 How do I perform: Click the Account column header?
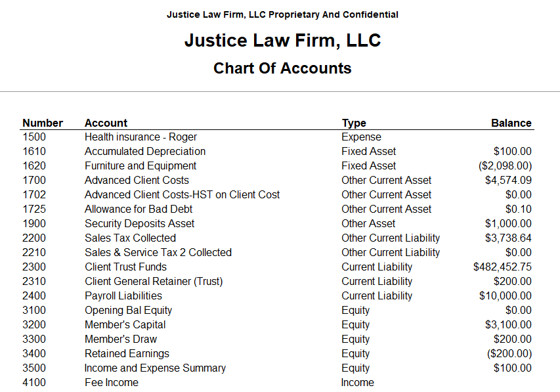coord(106,123)
